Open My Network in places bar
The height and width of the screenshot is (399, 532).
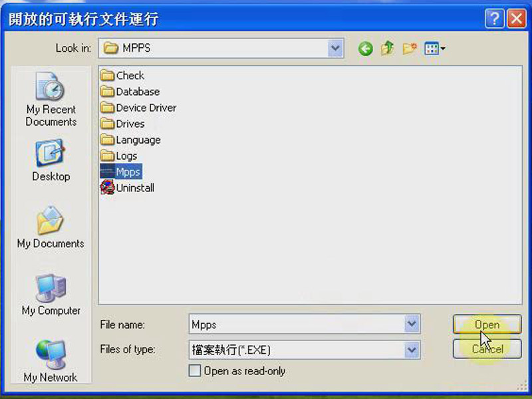point(51,360)
